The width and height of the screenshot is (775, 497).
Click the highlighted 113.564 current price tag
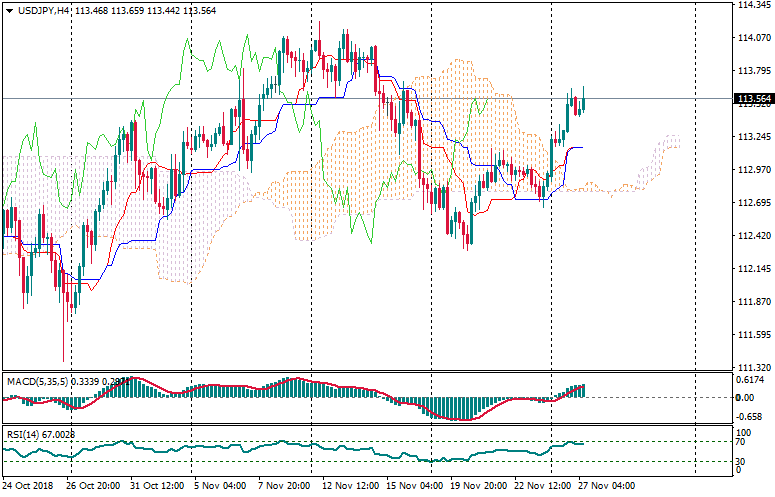click(x=753, y=99)
